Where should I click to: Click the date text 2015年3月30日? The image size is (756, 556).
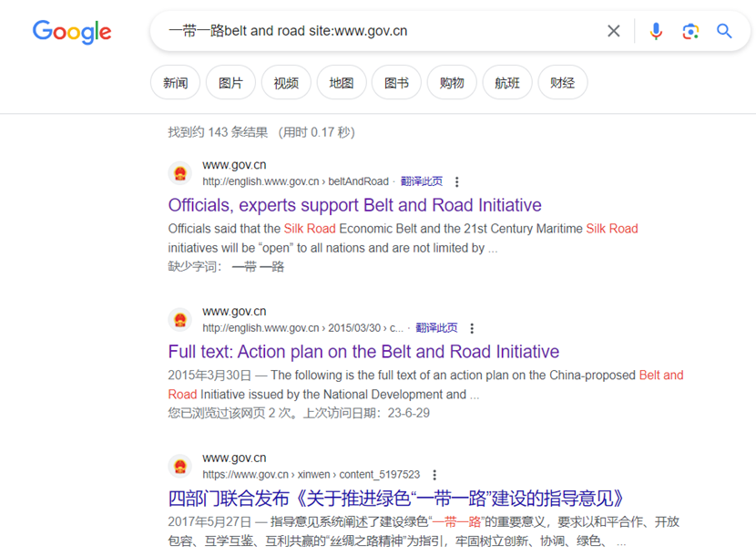point(209,375)
